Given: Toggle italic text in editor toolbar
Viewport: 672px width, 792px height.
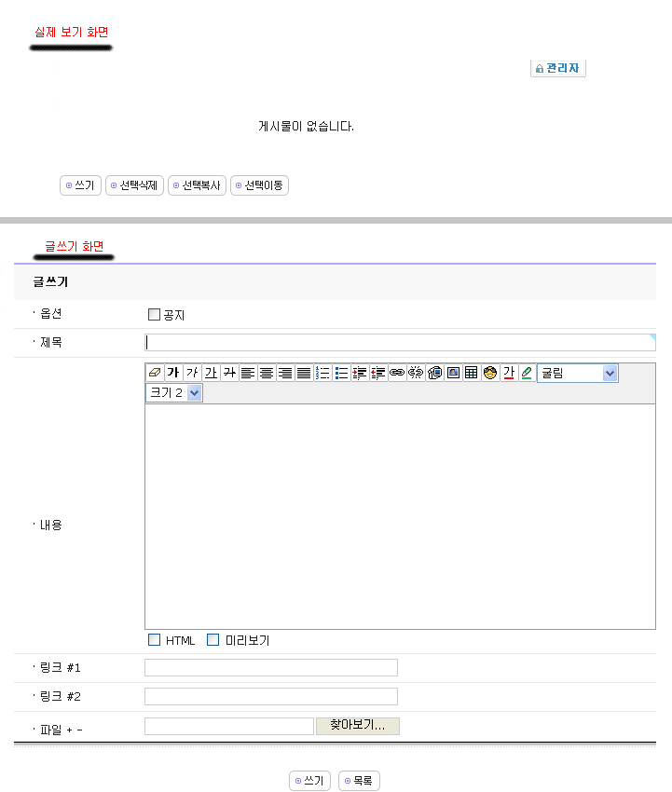Looking at the screenshot, I should (x=192, y=373).
